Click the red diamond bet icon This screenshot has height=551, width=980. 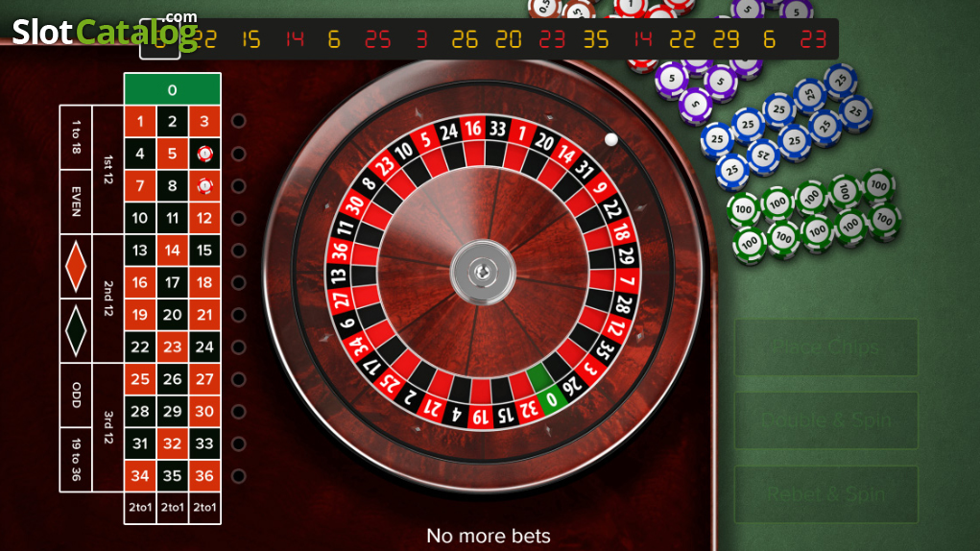[x=76, y=267]
